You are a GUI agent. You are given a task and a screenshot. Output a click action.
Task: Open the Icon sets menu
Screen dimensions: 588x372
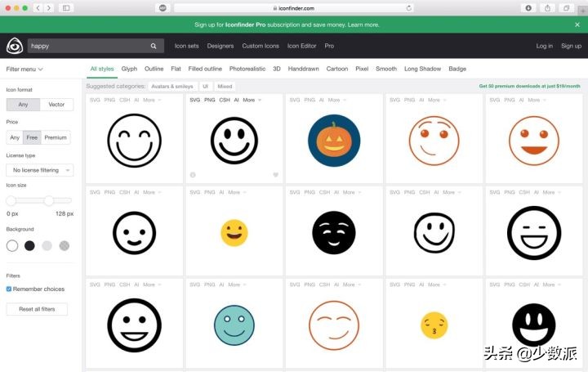[x=186, y=46]
